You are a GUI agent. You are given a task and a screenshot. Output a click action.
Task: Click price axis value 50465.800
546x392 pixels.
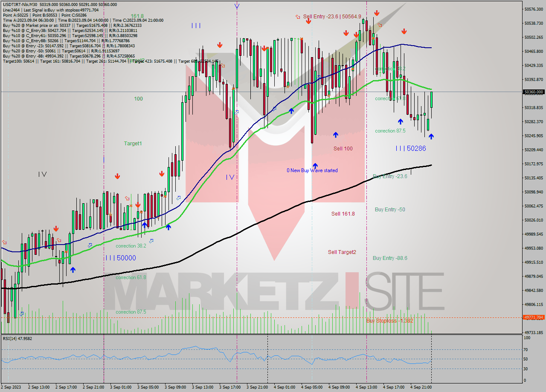coord(534,51)
